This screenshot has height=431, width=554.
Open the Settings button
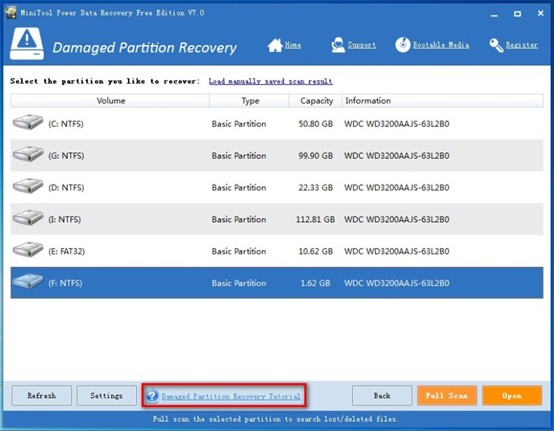[x=106, y=396]
